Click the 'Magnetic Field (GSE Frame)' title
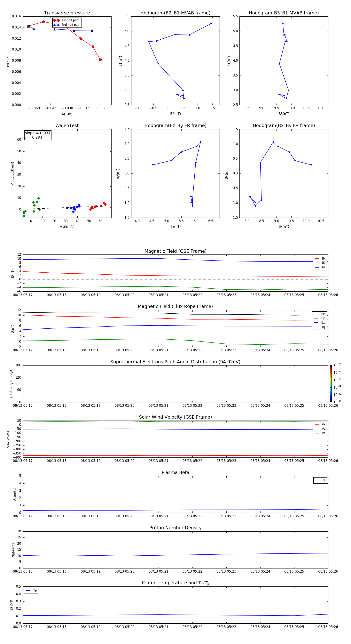The height and width of the screenshot is (644, 351). tap(175, 251)
